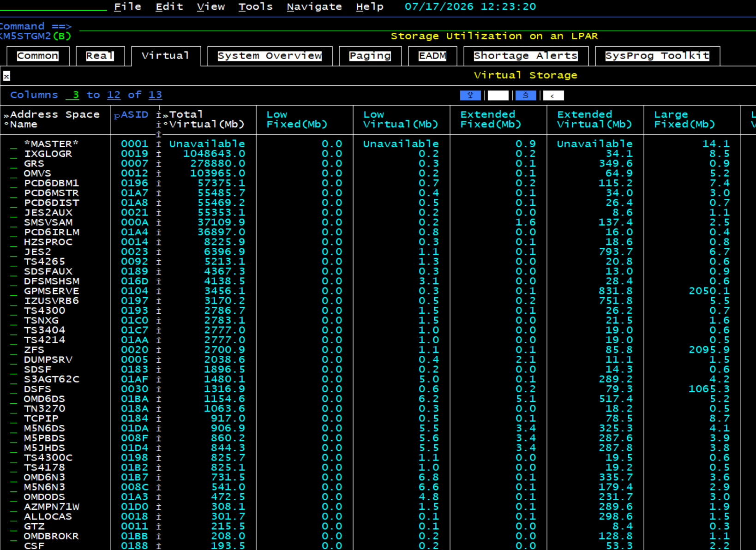Open the File menu

127,7
